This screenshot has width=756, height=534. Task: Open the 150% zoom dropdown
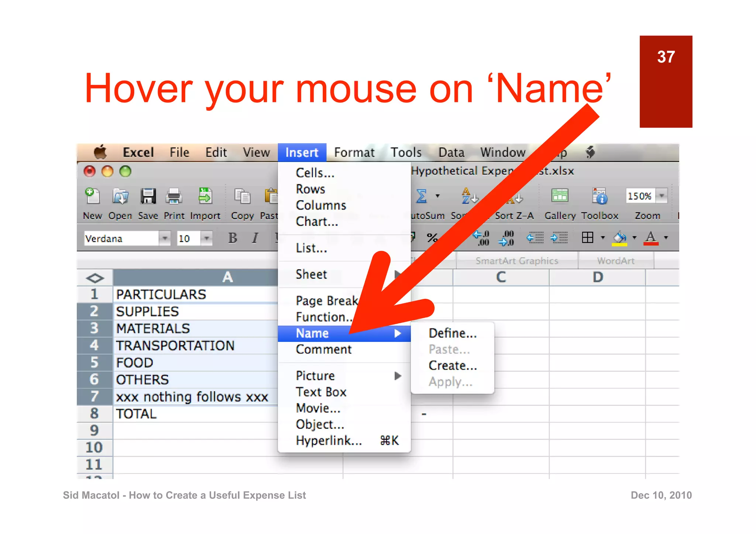coord(662,196)
